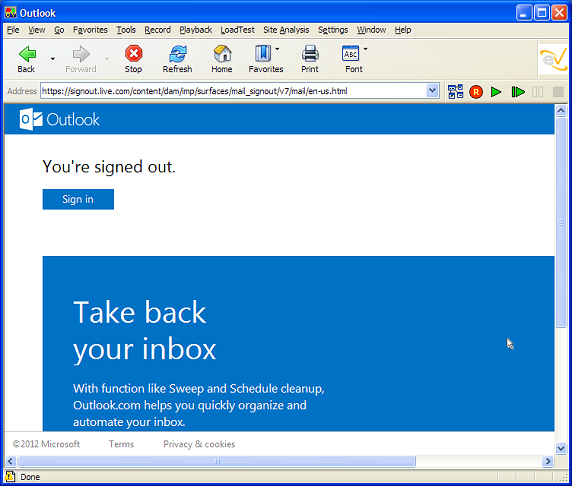Open the Privacy & cookies link
Screen dimensions: 572x486
point(199,444)
